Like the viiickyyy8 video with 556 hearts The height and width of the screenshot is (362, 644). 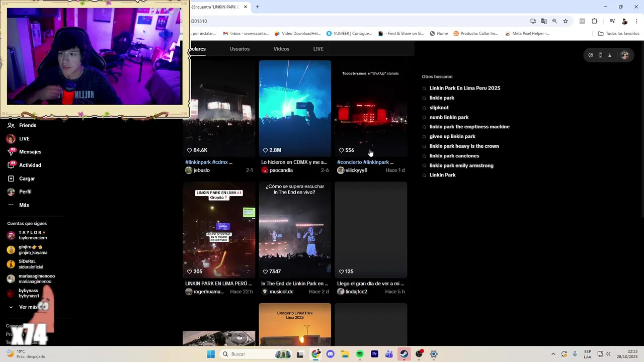point(341,150)
